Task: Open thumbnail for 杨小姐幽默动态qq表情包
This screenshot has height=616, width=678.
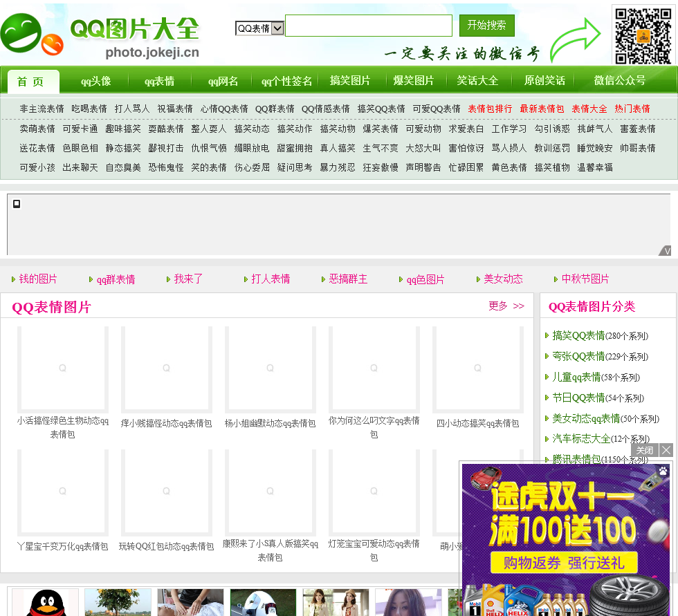Action: pos(271,368)
